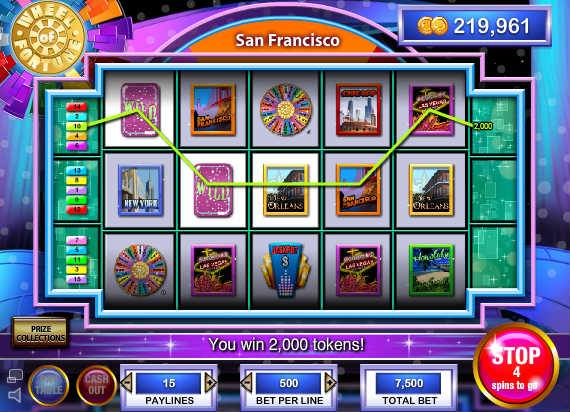
Task: Click the New York reel symbol
Action: click(x=140, y=191)
